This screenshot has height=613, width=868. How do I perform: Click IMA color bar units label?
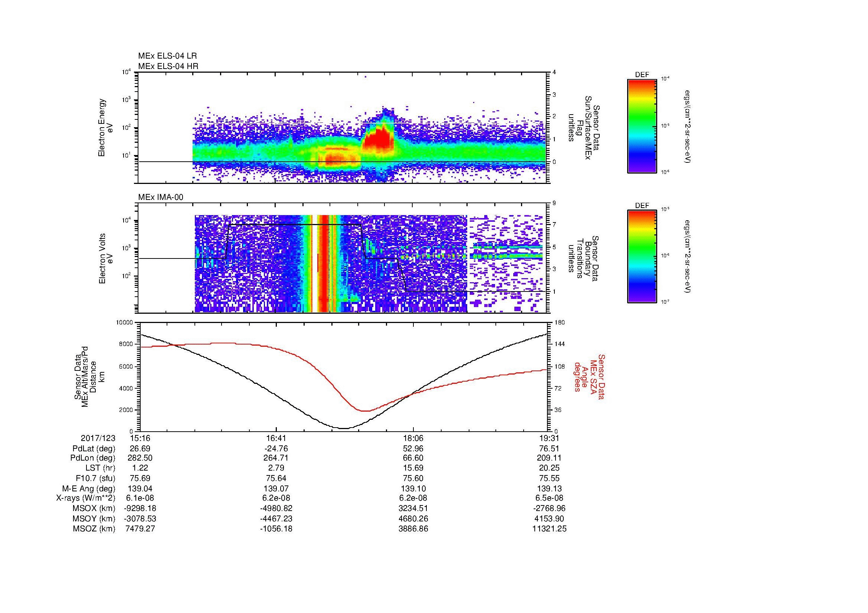coord(687,257)
